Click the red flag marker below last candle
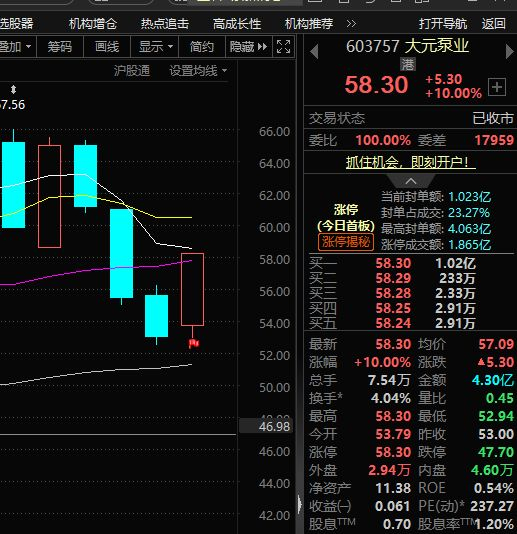The image size is (517, 534). pyautogui.click(x=193, y=343)
